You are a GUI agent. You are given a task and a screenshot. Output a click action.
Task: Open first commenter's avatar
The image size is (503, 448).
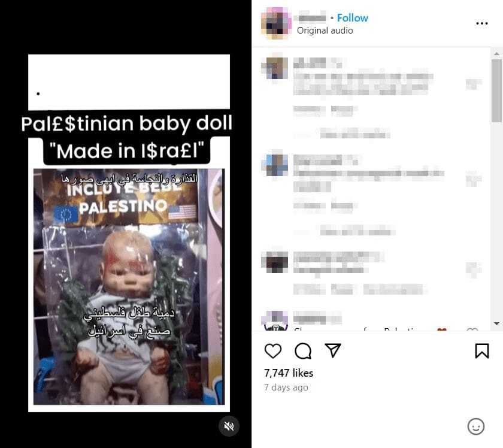(275, 68)
